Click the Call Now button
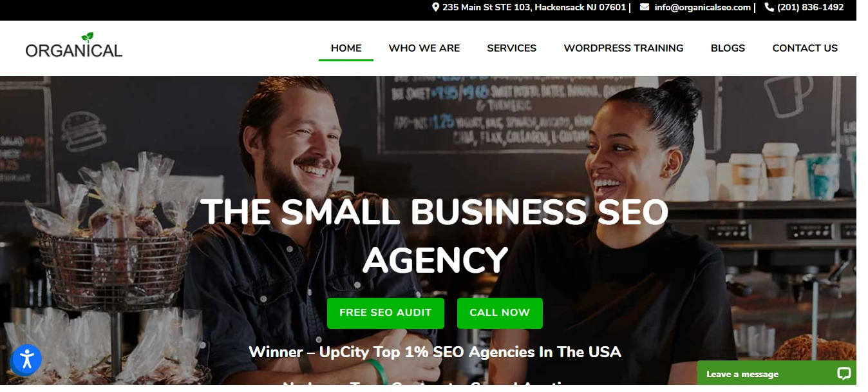Viewport: 868px width, 392px height. tap(500, 313)
